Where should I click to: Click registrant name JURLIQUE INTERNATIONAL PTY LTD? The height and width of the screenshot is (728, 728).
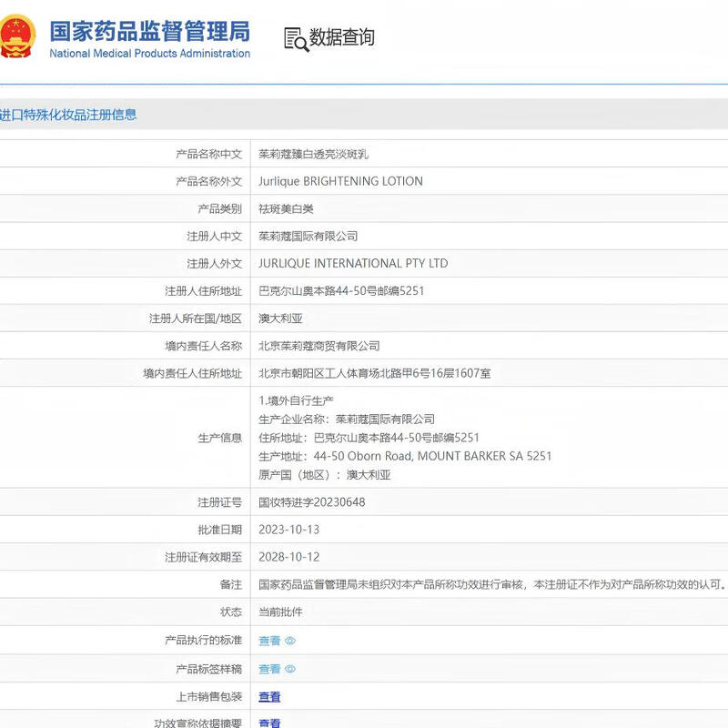coord(353,263)
